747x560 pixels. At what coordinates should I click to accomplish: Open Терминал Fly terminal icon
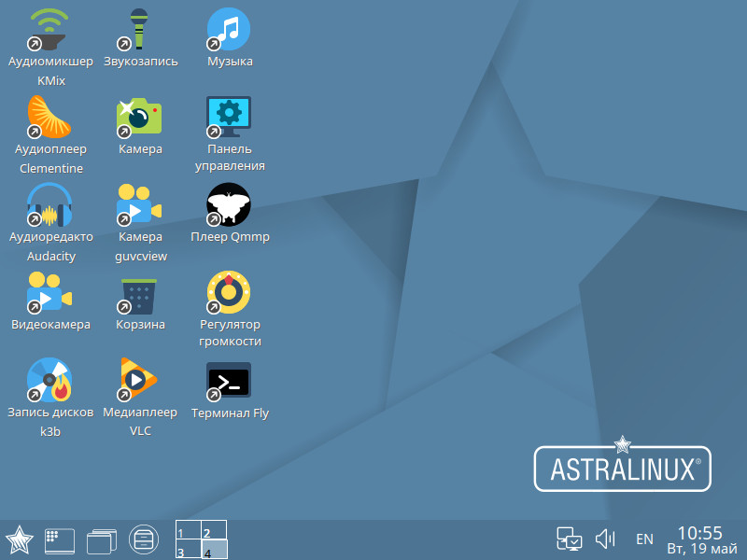click(x=229, y=381)
